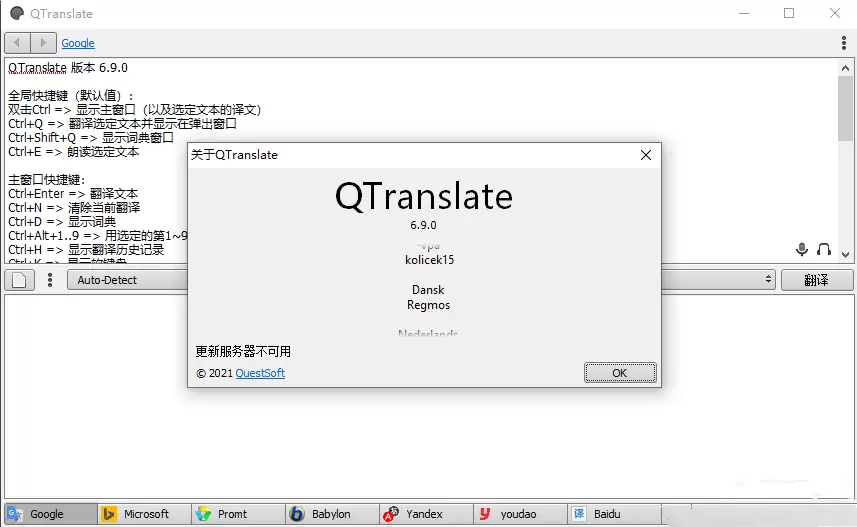The image size is (857, 527).
Task: Switch to the Yandex translation service tab
Action: 427,514
